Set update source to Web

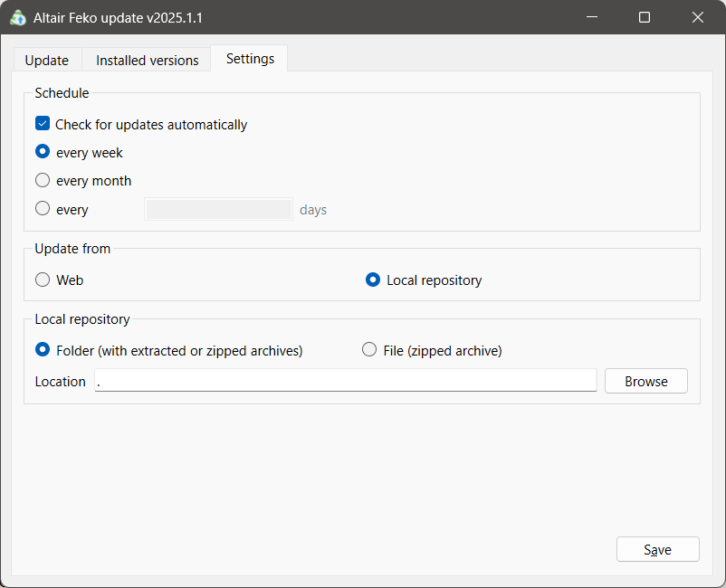43,280
